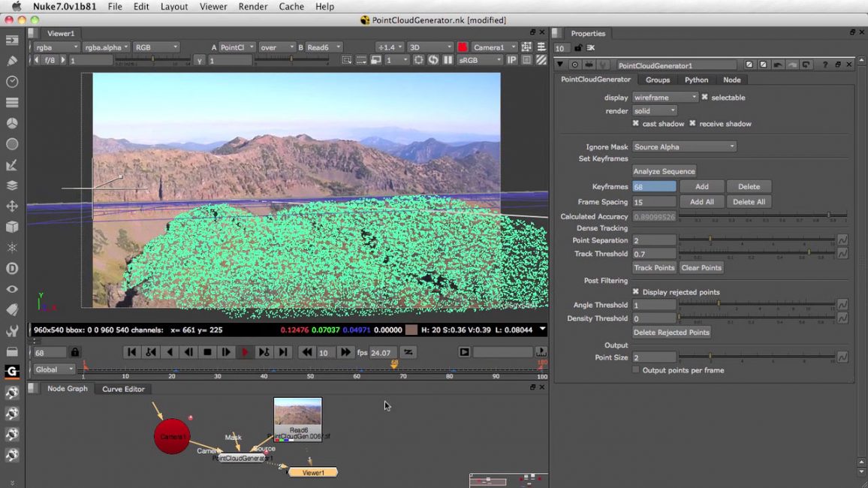Screen dimensions: 868x488
Task: Click the Delete Rejected Points button
Action: tap(671, 332)
